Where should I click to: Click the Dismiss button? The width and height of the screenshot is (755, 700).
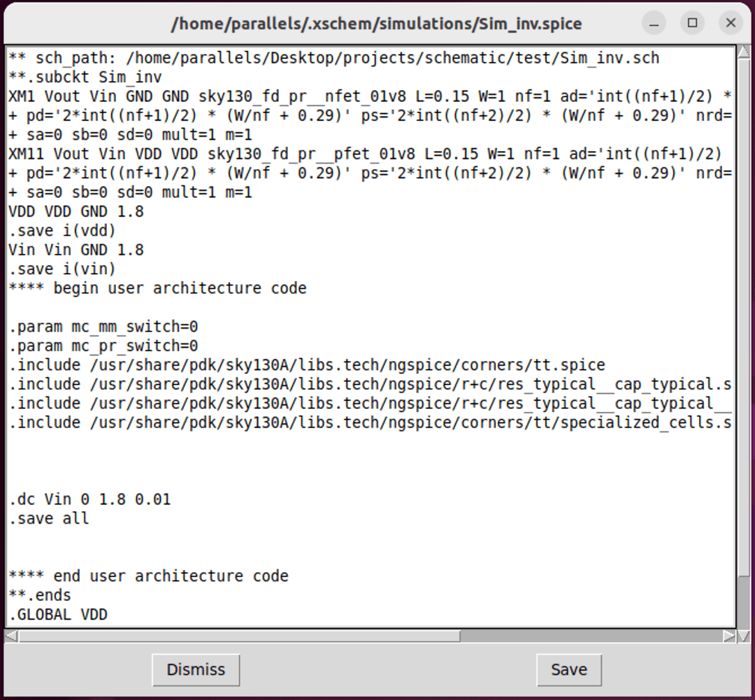[x=196, y=670]
